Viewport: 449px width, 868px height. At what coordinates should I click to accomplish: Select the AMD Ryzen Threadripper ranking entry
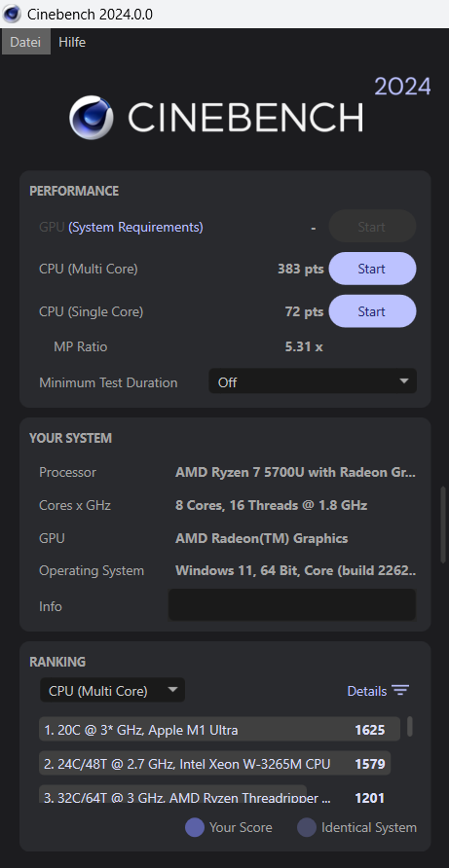(x=173, y=795)
